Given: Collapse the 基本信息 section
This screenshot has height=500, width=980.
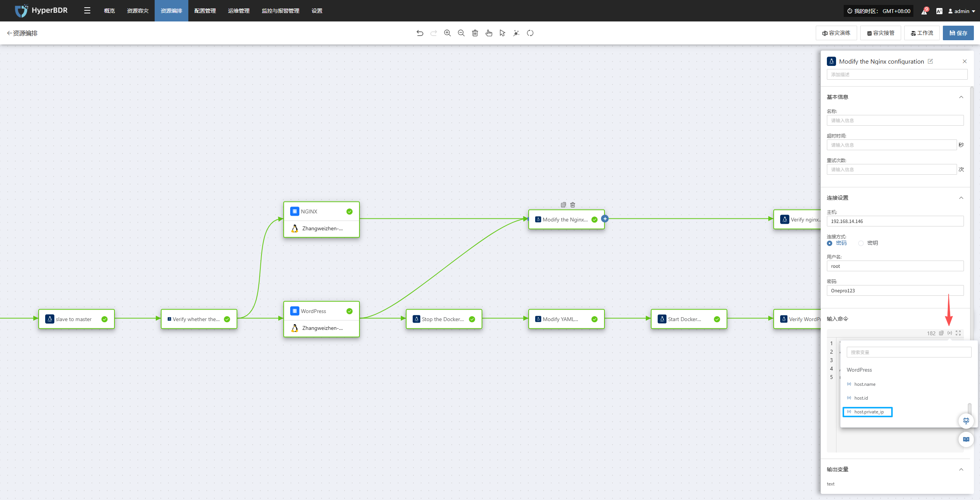Looking at the screenshot, I should click(x=961, y=97).
